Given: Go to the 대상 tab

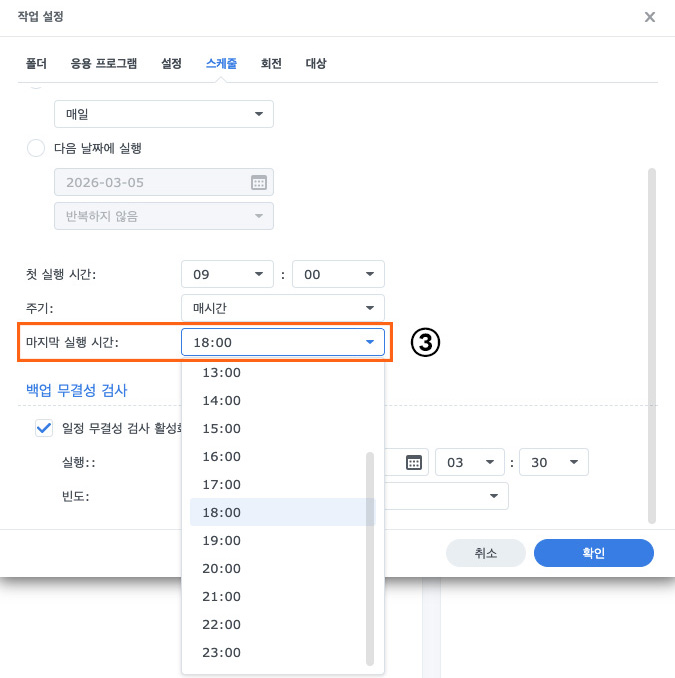Looking at the screenshot, I should point(316,63).
